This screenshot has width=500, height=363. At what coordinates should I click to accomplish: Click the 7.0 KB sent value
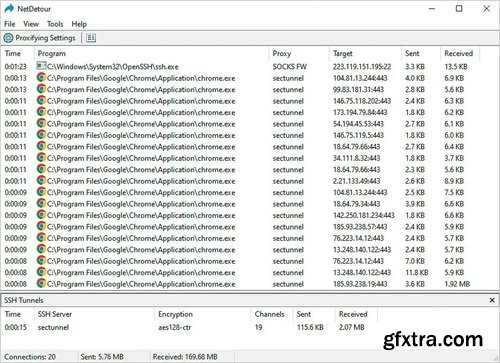click(x=415, y=261)
